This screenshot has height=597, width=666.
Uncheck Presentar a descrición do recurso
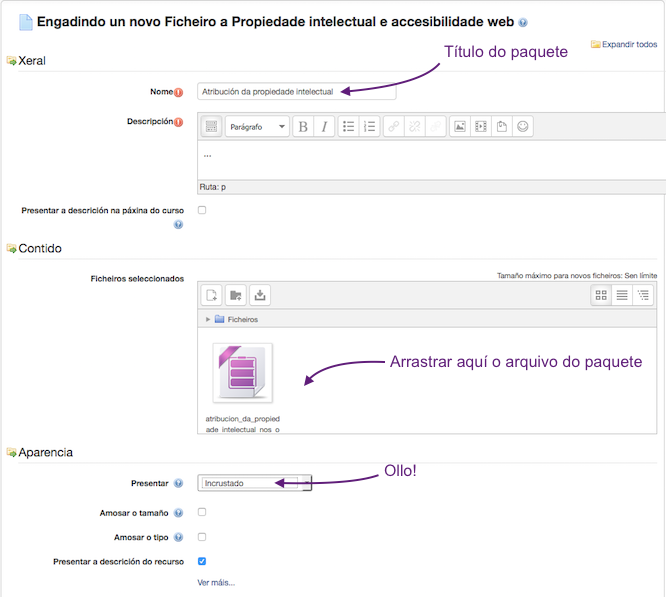[x=202, y=561]
